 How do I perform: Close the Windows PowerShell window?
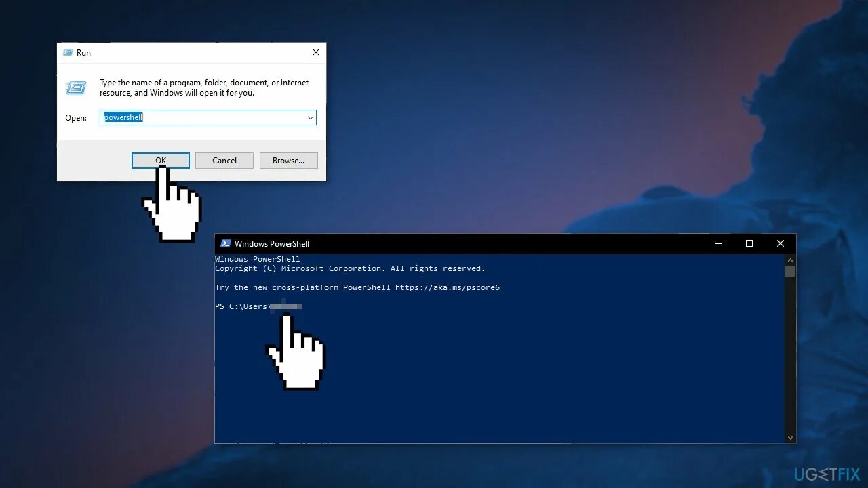pyautogui.click(x=781, y=243)
